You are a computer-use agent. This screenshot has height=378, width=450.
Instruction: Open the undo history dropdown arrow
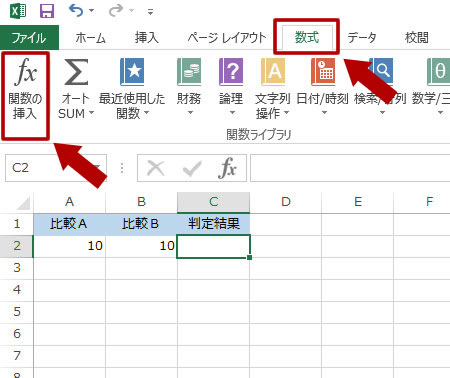(91, 11)
